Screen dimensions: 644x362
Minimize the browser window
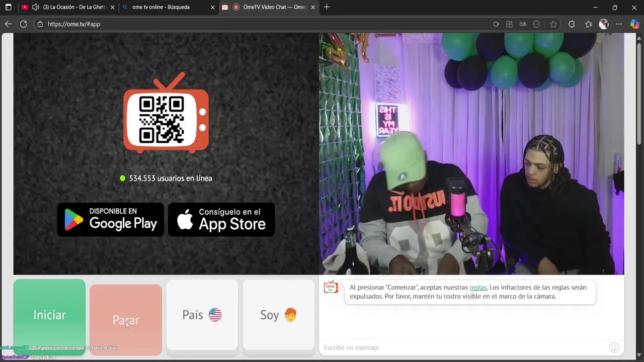595,7
